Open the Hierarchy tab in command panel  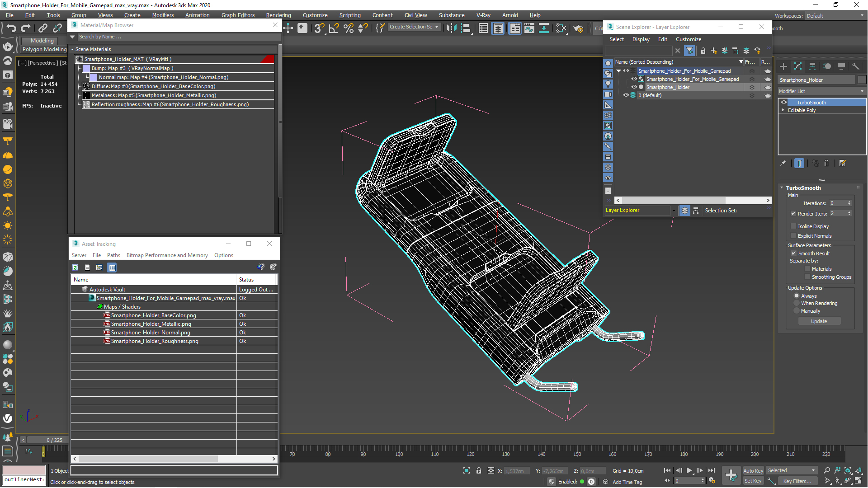[812, 66]
